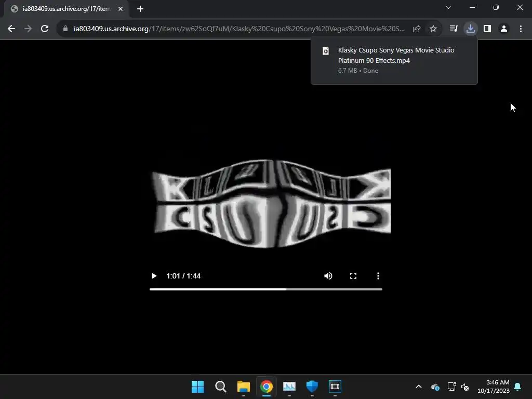Screen dimensions: 532x399
Task: Click the browser forward arrow
Action: pyautogui.click(x=28, y=29)
